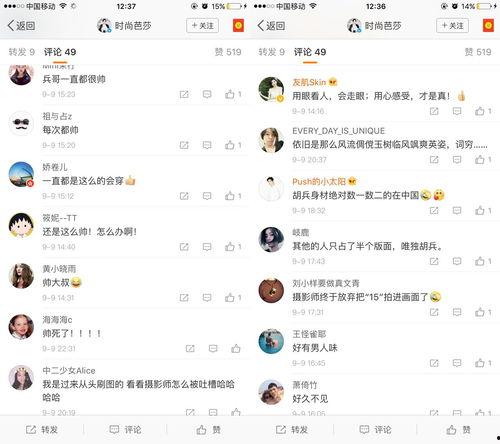Reply to the comment '帅大叔'
Viewport: 500px width, 444px height.
(207, 297)
